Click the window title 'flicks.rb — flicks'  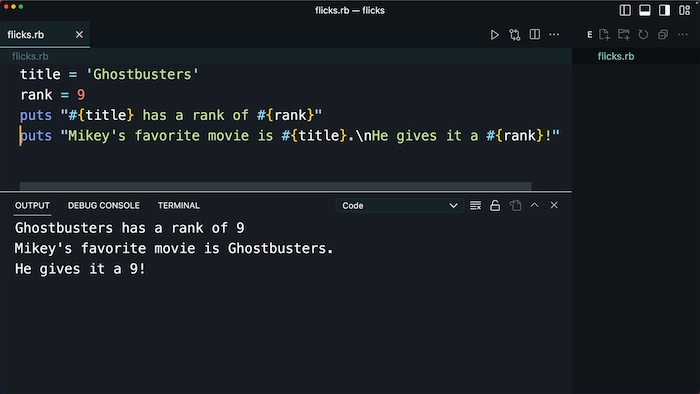click(350, 10)
